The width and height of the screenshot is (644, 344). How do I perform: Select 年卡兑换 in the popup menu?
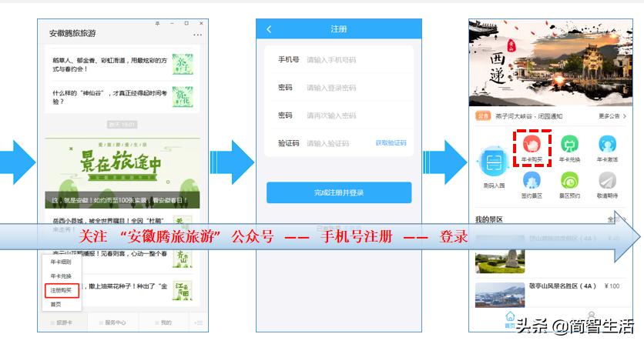point(61,276)
